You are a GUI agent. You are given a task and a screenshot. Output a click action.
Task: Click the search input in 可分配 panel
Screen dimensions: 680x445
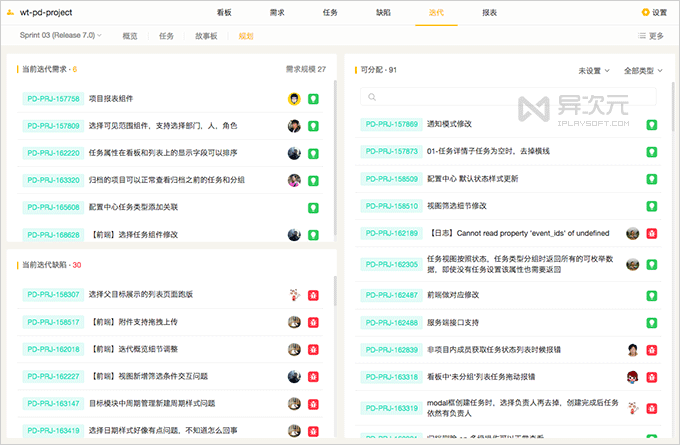pos(508,97)
